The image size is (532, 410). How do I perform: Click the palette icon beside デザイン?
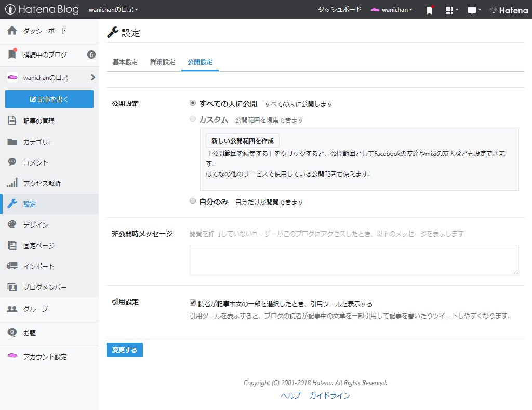coord(12,224)
